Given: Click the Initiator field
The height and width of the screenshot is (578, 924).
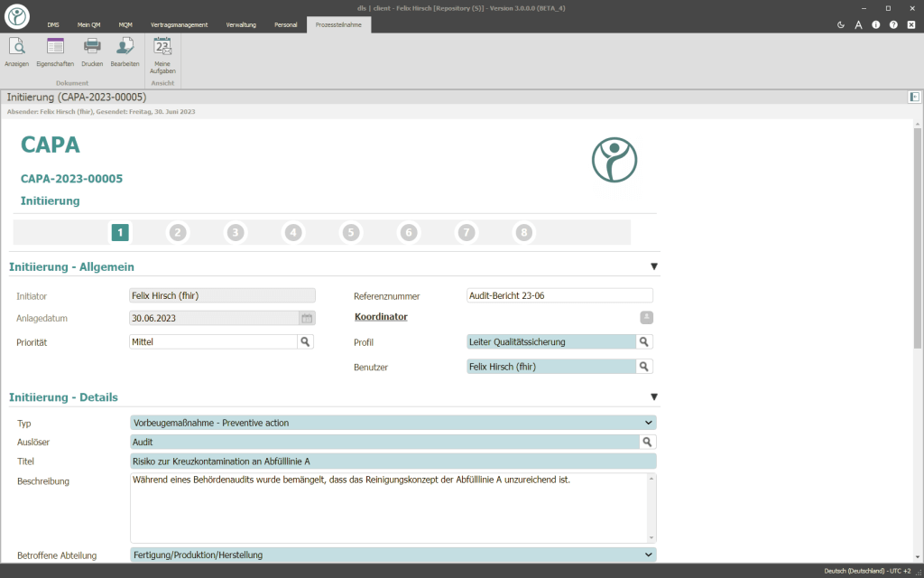Looking at the screenshot, I should pos(222,295).
